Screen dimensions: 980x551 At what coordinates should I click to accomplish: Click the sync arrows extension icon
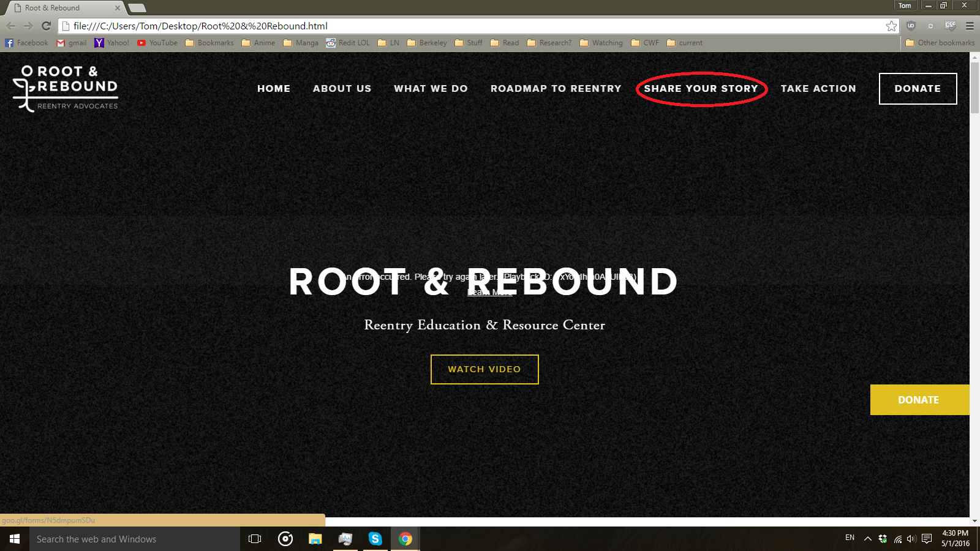coord(930,26)
